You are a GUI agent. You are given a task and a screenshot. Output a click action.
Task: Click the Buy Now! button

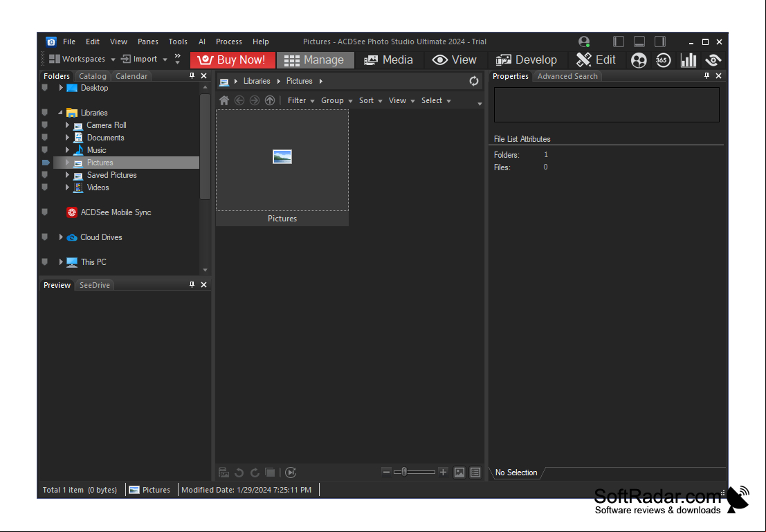pos(232,60)
